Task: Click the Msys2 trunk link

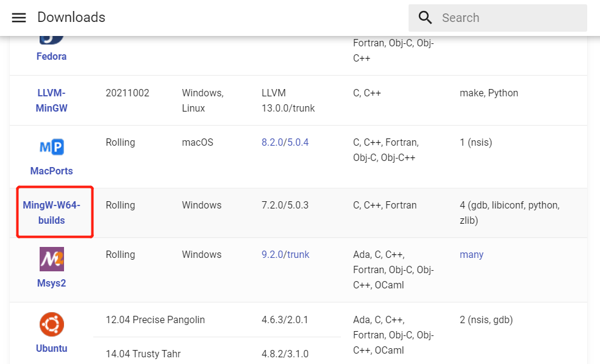Action: (298, 254)
